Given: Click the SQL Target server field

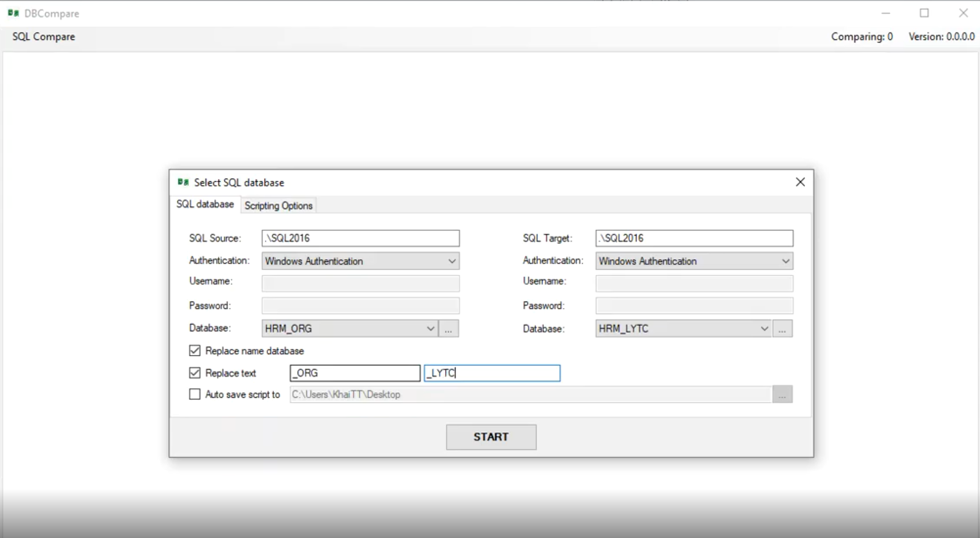Looking at the screenshot, I should (694, 238).
